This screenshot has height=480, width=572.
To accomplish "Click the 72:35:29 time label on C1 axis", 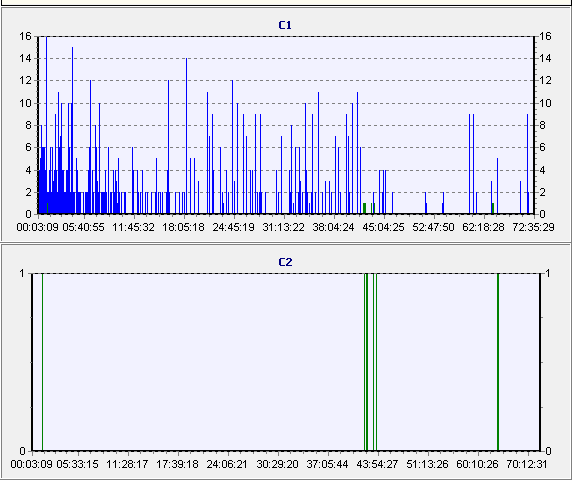I will [533, 227].
